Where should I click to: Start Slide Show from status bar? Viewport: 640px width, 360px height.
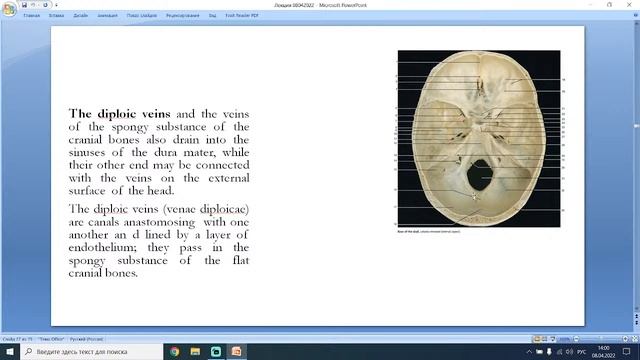pos(552,339)
